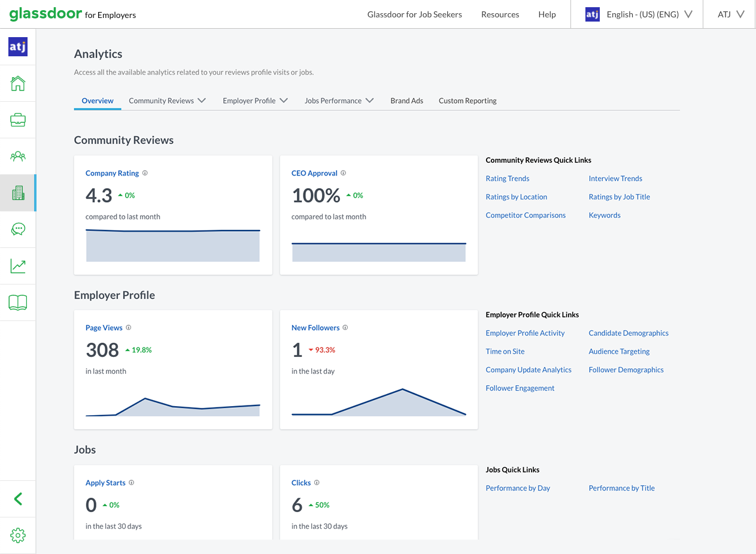Select the Jobs briefcase icon in sidebar
This screenshot has height=554, width=756.
[18, 119]
